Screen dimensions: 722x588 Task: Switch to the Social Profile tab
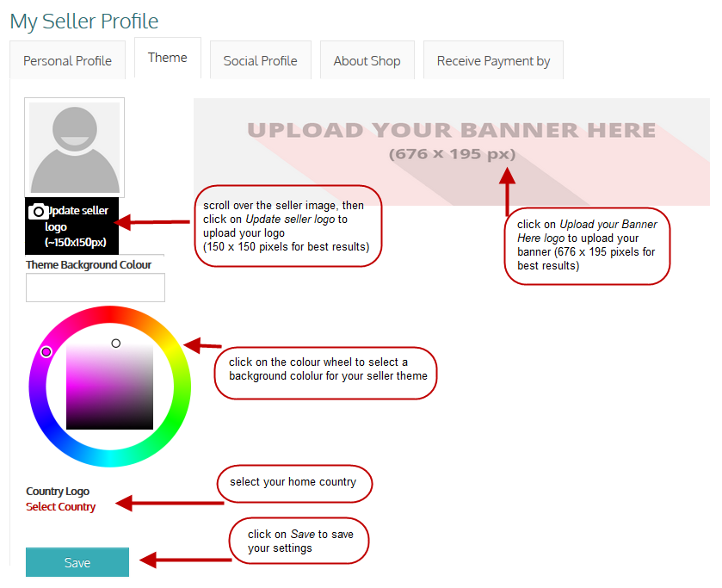[260, 61]
